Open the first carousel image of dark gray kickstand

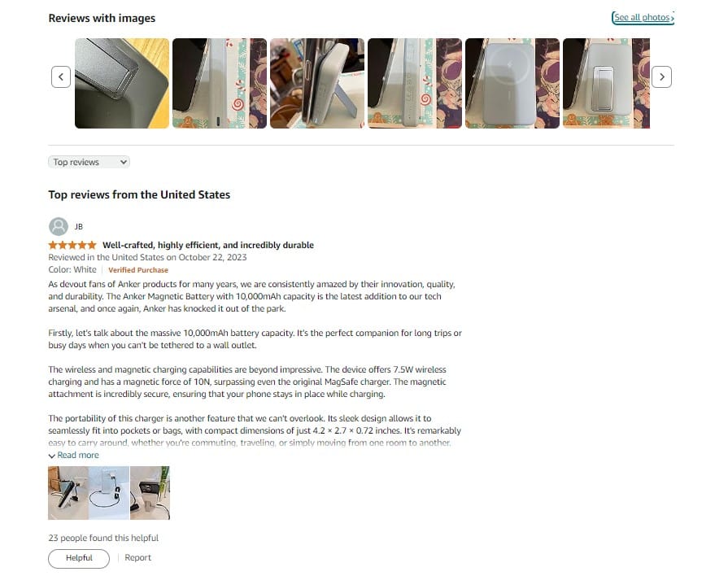tap(122, 83)
